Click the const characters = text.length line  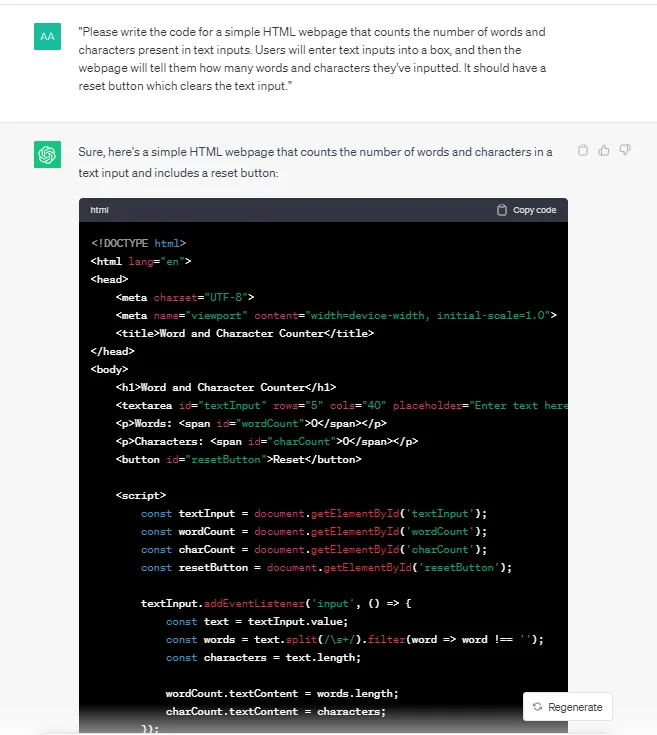tap(263, 658)
